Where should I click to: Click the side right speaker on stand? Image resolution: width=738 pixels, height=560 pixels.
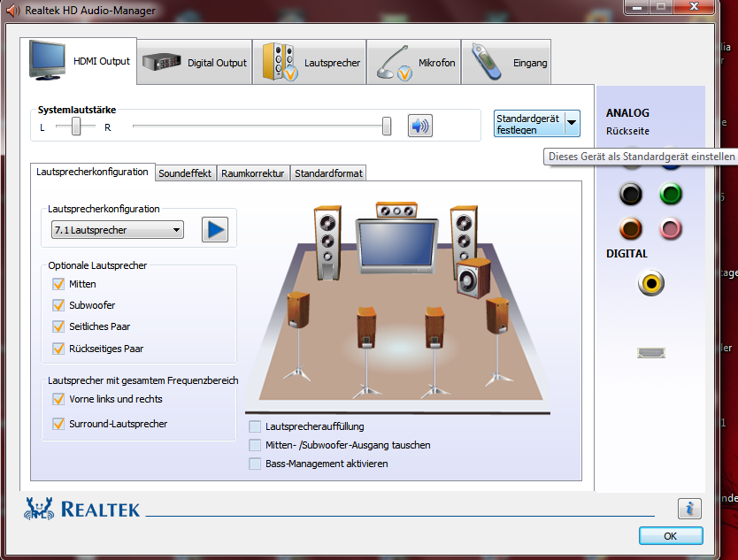[497, 341]
